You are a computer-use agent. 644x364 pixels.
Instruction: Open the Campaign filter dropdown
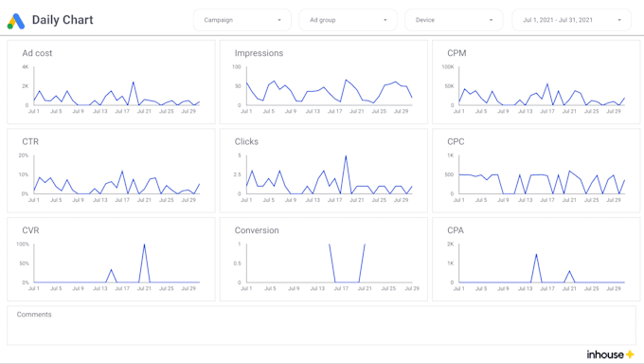(242, 20)
